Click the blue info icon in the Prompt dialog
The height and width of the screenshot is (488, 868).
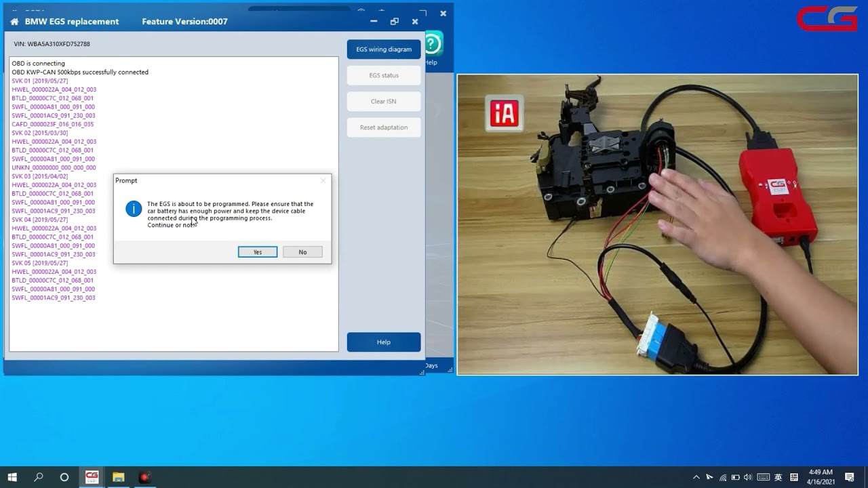pos(134,209)
